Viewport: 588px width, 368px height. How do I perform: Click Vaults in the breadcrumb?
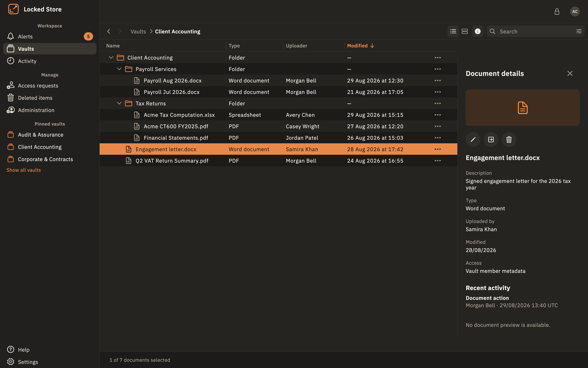coord(138,31)
